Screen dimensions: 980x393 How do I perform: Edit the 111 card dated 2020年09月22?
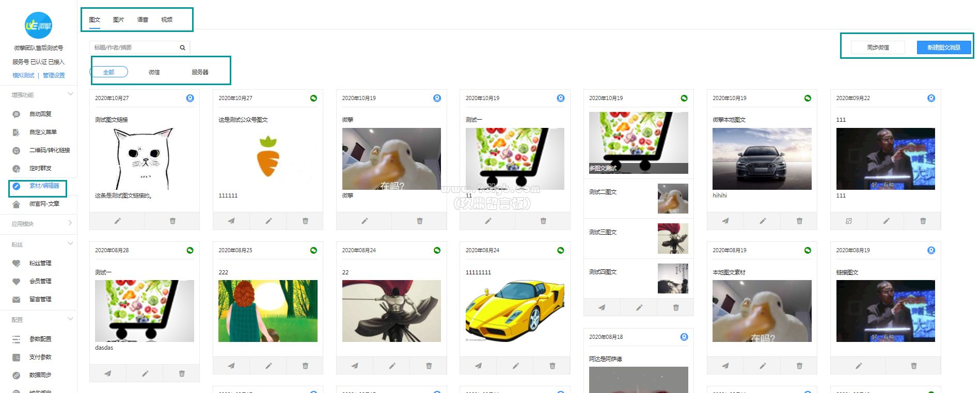tap(886, 221)
